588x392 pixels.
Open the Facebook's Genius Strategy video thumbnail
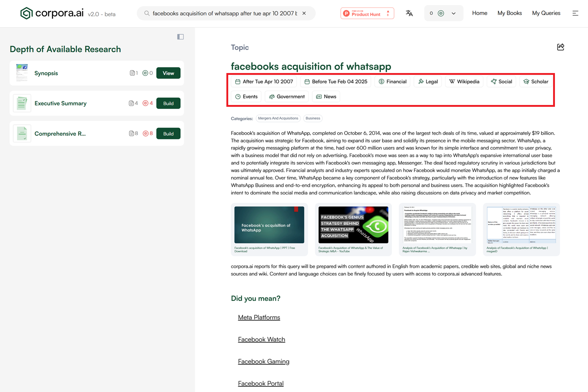click(x=353, y=225)
